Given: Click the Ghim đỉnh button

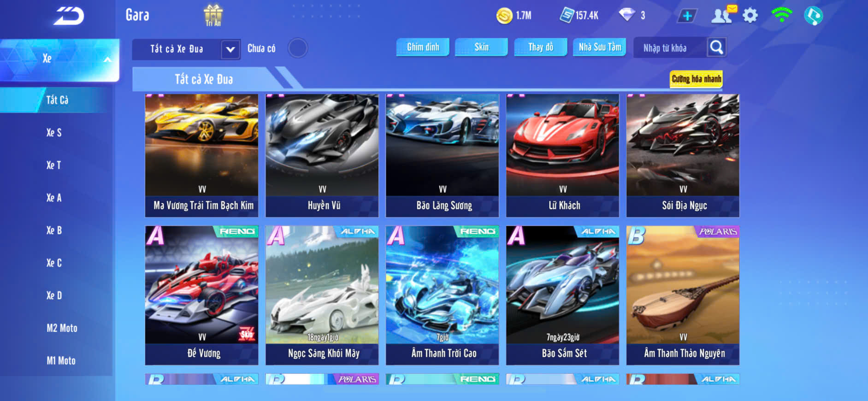Looking at the screenshot, I should tap(423, 47).
